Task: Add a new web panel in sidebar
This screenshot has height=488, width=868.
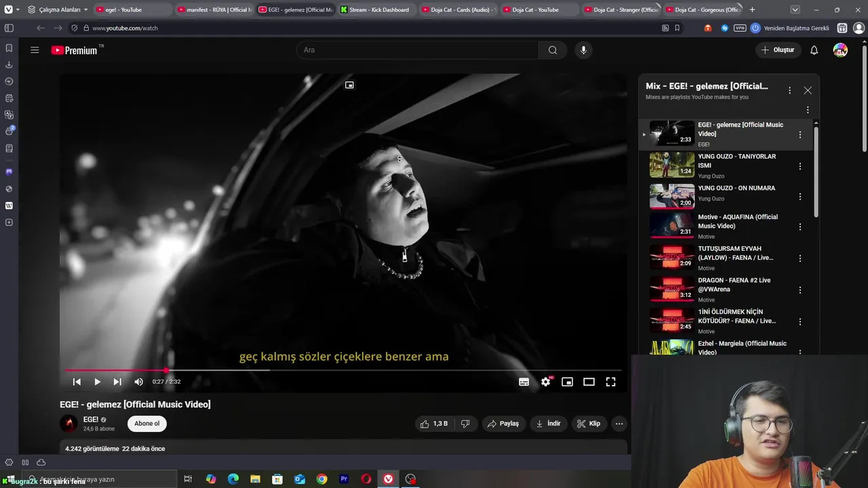Action: pyautogui.click(x=9, y=222)
